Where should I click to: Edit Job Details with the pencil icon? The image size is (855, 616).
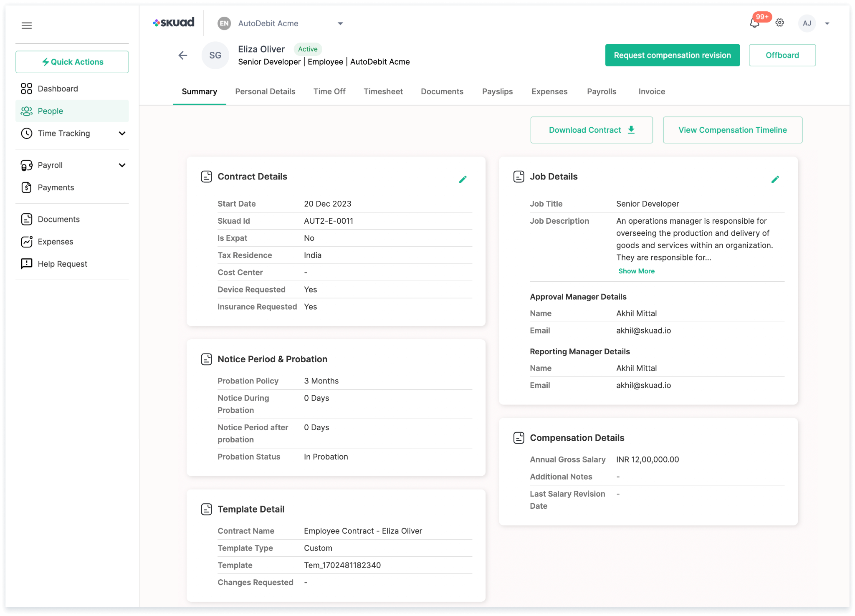tap(775, 179)
